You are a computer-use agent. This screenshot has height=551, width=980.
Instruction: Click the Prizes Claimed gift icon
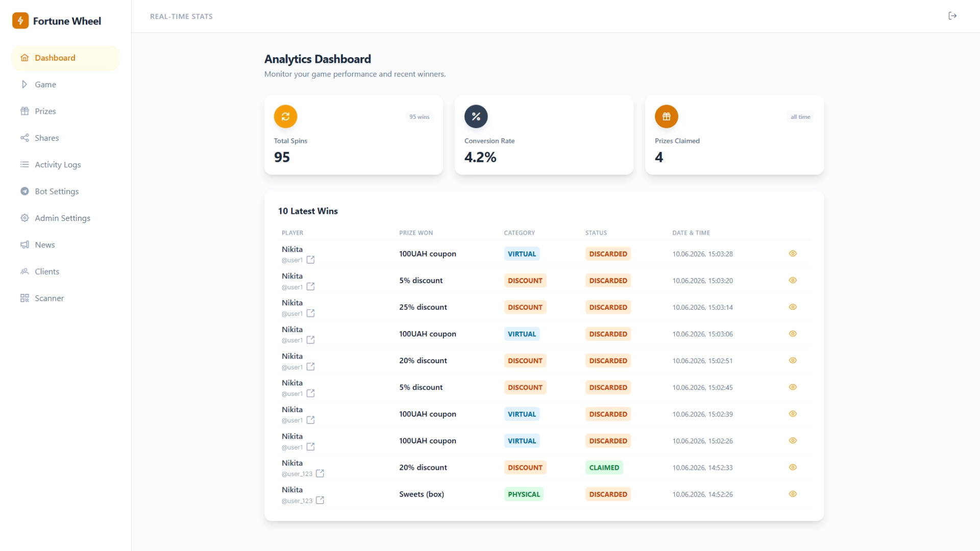point(666,116)
